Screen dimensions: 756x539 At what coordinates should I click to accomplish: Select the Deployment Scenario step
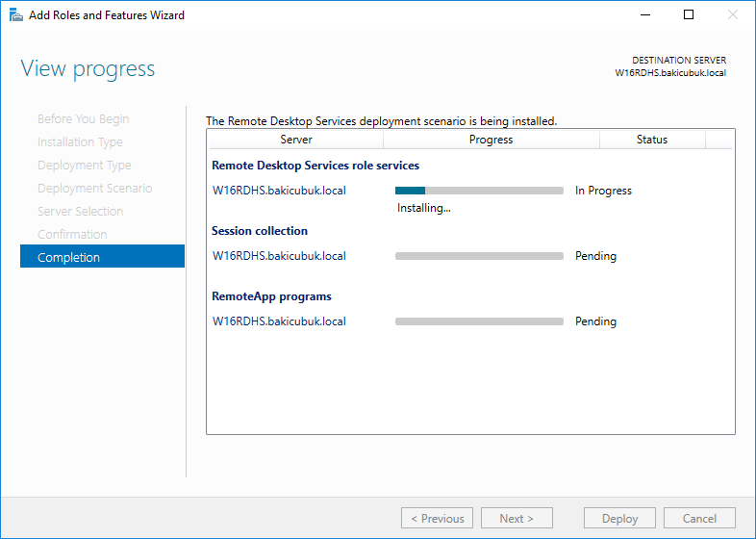pos(95,189)
